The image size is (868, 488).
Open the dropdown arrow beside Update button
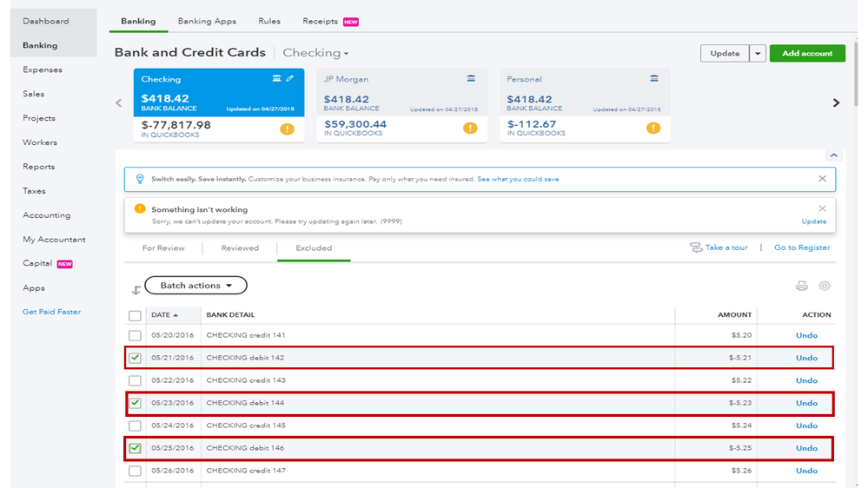point(758,53)
